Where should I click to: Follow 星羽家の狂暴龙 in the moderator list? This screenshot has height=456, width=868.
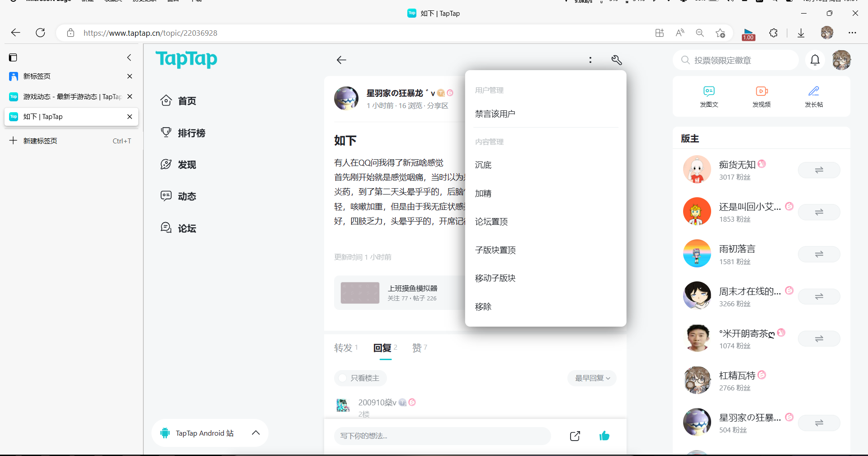click(819, 423)
